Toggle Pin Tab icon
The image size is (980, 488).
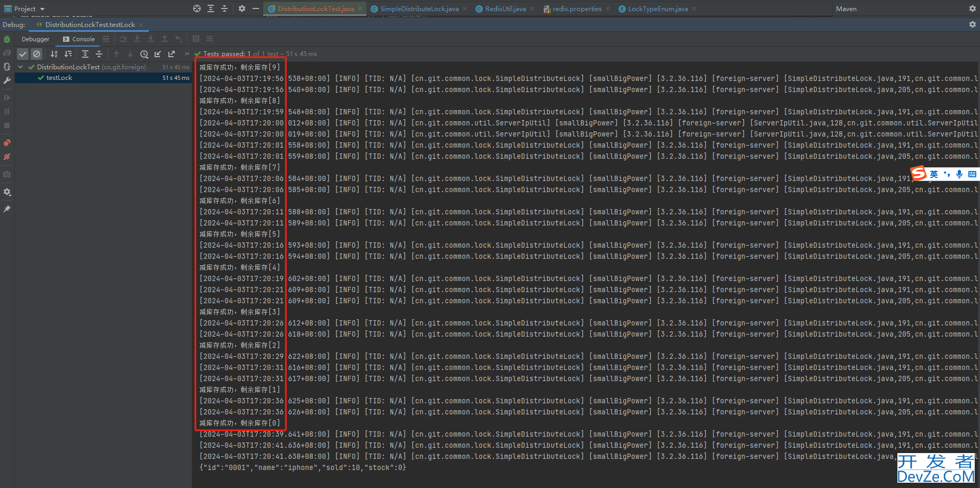click(x=7, y=209)
